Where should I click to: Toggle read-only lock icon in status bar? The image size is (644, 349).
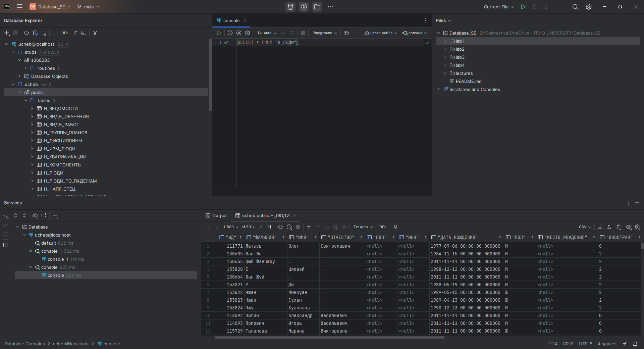(x=625, y=344)
